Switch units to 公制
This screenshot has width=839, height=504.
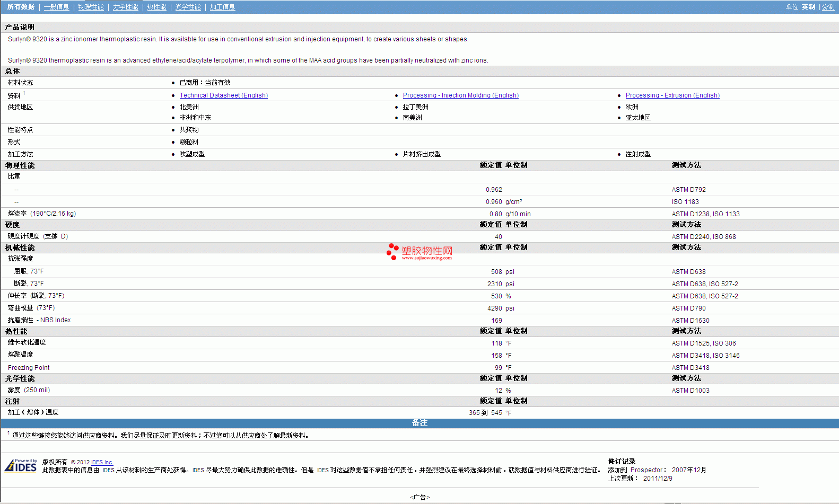(x=828, y=7)
